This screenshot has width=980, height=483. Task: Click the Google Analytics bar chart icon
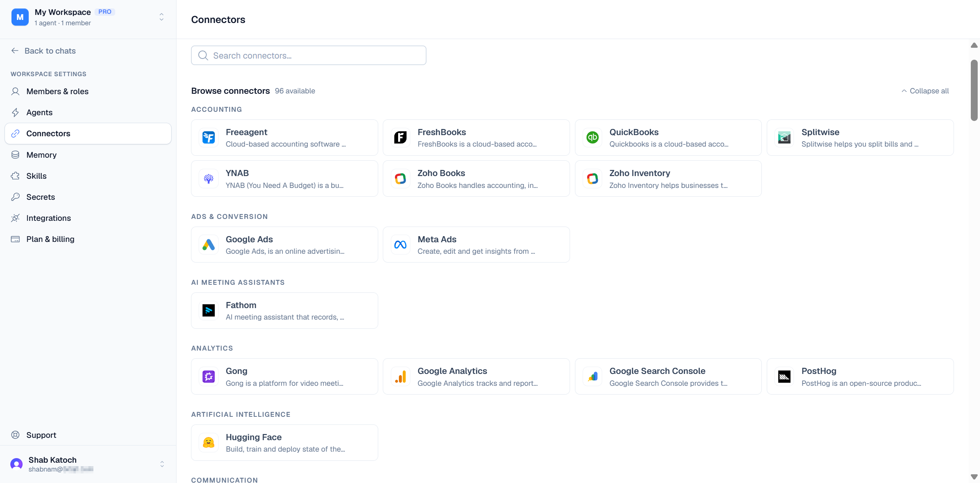pyautogui.click(x=400, y=377)
